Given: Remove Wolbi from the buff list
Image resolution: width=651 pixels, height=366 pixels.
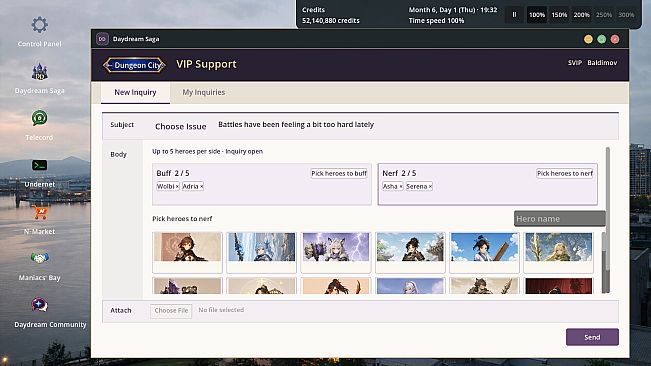Looking at the screenshot, I should (177, 187).
